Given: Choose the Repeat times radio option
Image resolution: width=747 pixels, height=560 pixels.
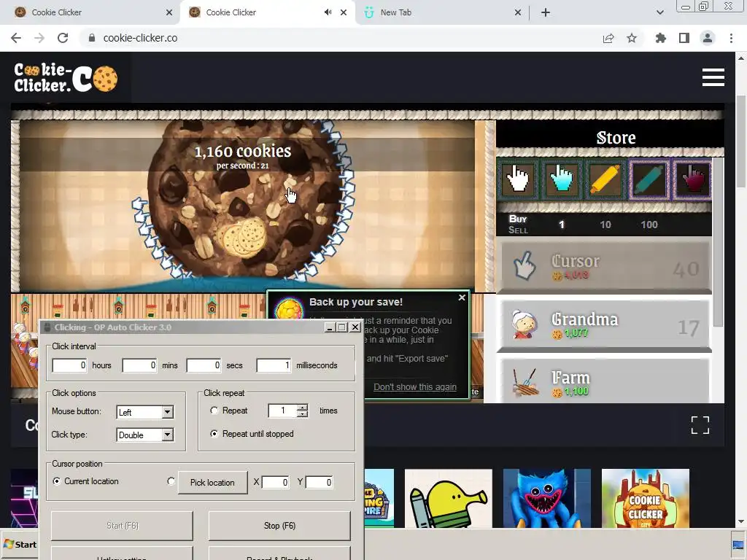Looking at the screenshot, I should pyautogui.click(x=214, y=411).
